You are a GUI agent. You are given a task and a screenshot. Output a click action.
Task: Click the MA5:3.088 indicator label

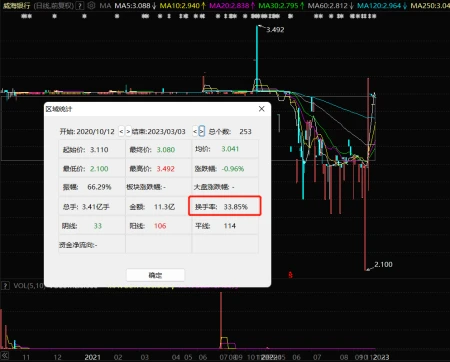pyautogui.click(x=136, y=6)
